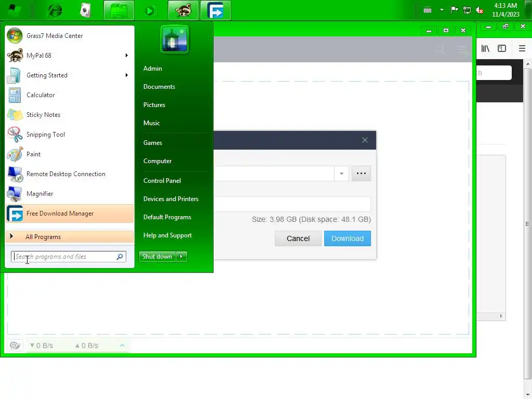Open Free Download Manager from Start menu
This screenshot has height=399, width=532.
tap(70, 214)
